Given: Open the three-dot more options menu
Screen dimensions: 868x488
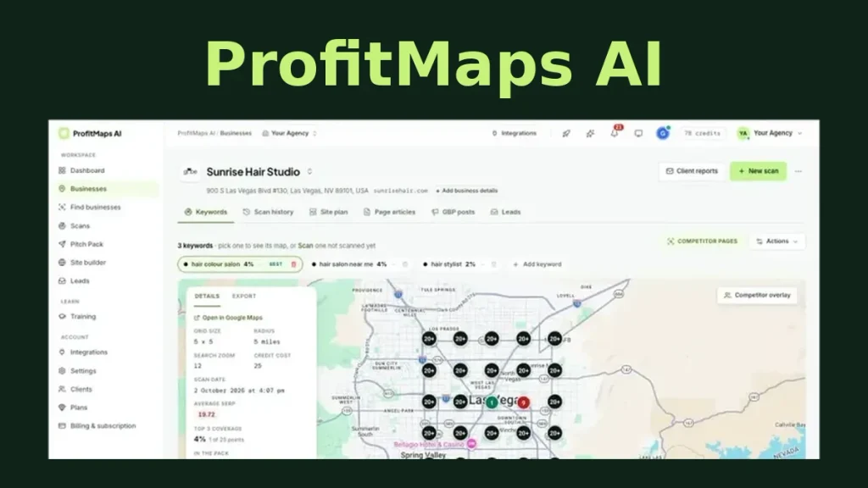Looking at the screenshot, I should point(798,171).
